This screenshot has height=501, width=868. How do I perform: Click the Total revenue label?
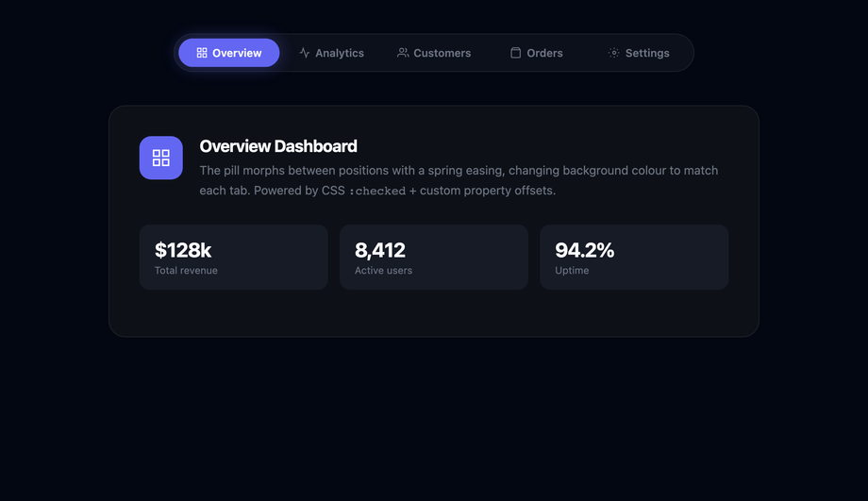pyautogui.click(x=186, y=270)
